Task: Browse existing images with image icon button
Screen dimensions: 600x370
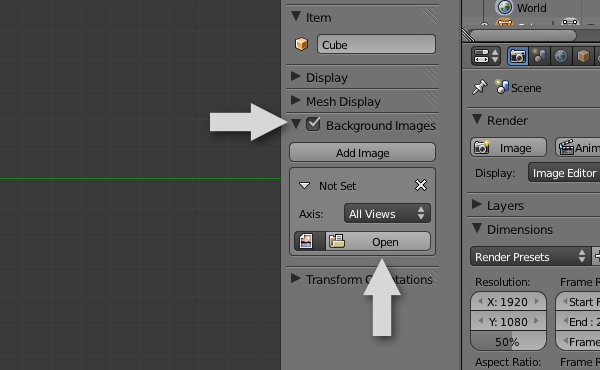Action: (310, 241)
